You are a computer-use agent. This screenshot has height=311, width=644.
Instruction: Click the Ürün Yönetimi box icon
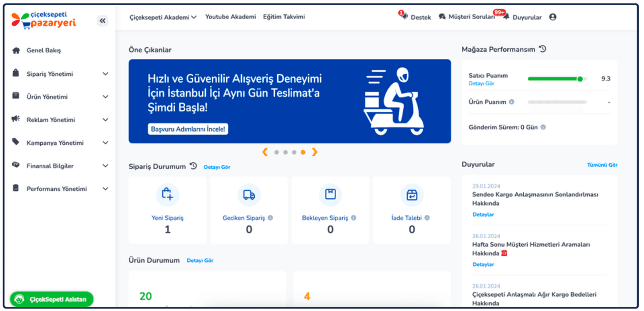(x=16, y=96)
